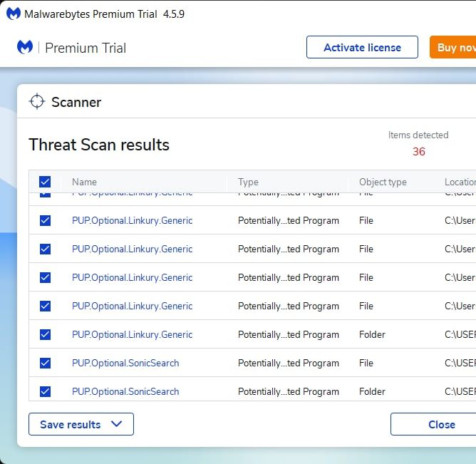The image size is (476, 464).
Task: Click the version number 4.5.9 in title bar
Action: point(174,14)
